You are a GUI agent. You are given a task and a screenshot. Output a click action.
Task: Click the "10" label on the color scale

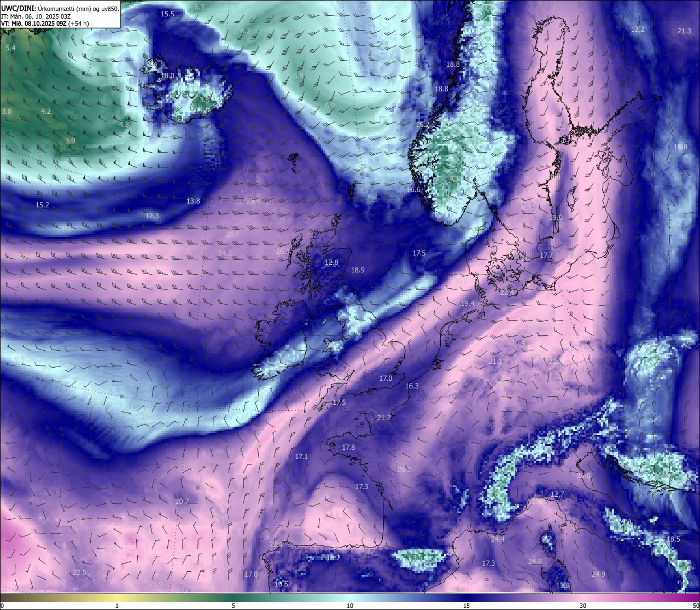pos(350,606)
